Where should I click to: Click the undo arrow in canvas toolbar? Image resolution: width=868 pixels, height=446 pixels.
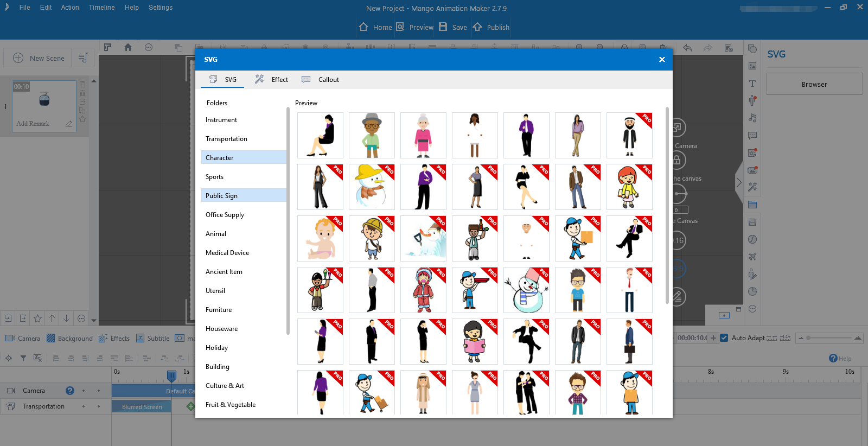point(687,48)
